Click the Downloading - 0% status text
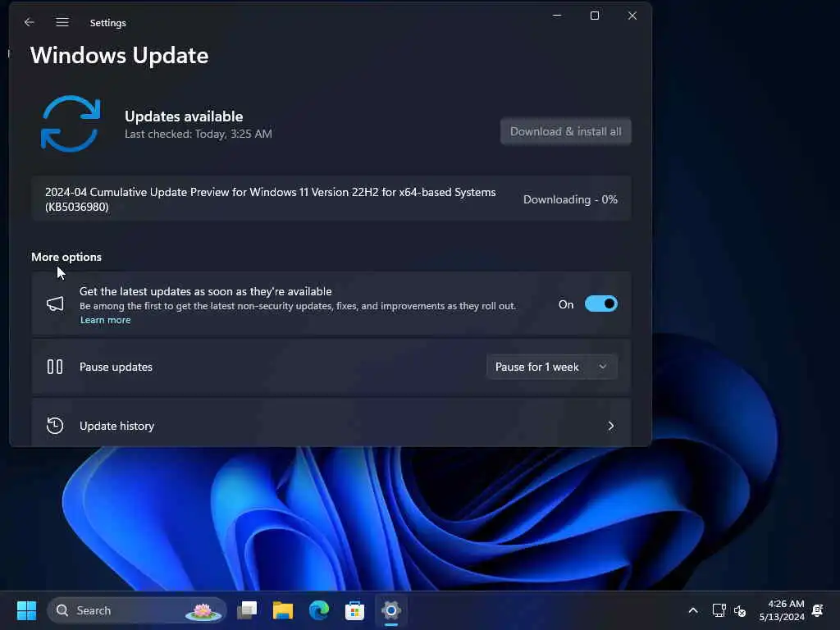The image size is (840, 630). [x=570, y=199]
